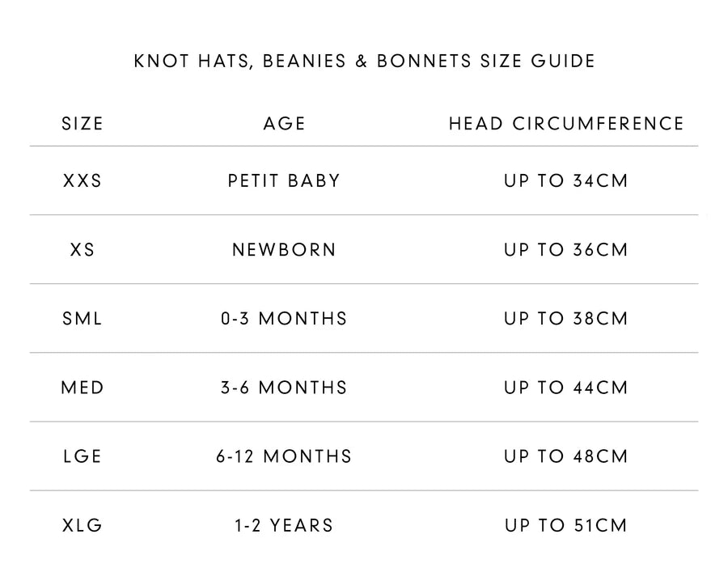This screenshot has height=581, width=728.
Task: Click the HEAD CIRCUMFERENCE column header
Action: tap(566, 124)
